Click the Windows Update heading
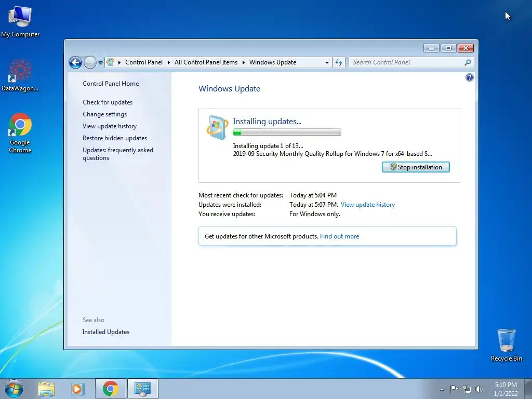Screen dimensions: 532x399 (x=229, y=89)
